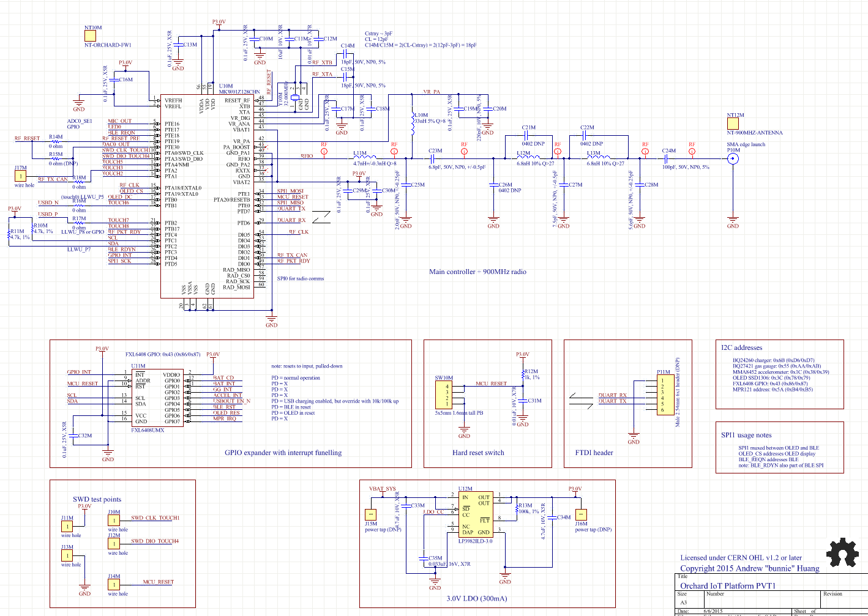
Task: Click the 'MMA8452 accelerometer' address line
Action: pyautogui.click(x=780, y=372)
